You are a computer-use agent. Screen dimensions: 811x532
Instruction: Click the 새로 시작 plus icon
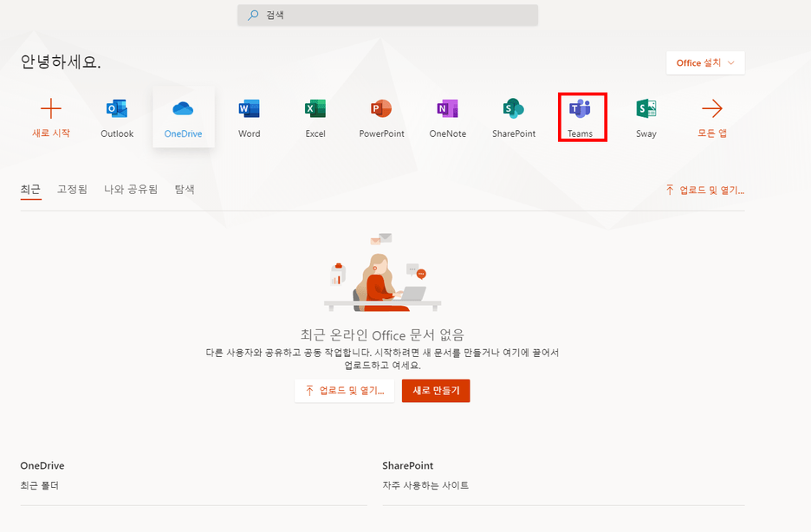click(x=50, y=108)
